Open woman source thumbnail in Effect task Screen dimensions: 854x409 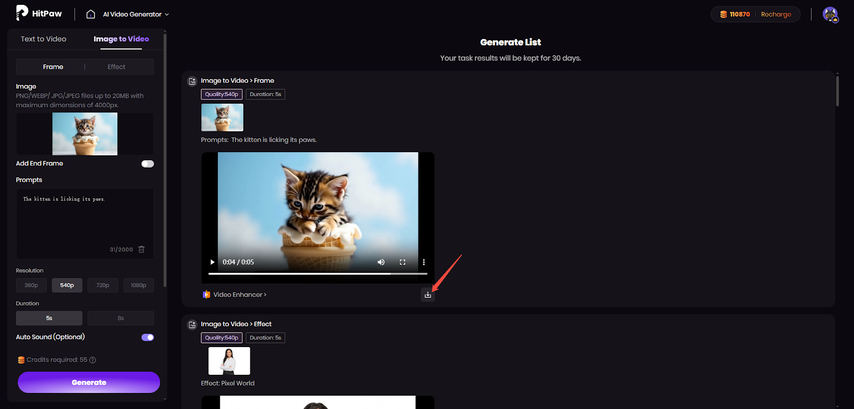(x=229, y=361)
